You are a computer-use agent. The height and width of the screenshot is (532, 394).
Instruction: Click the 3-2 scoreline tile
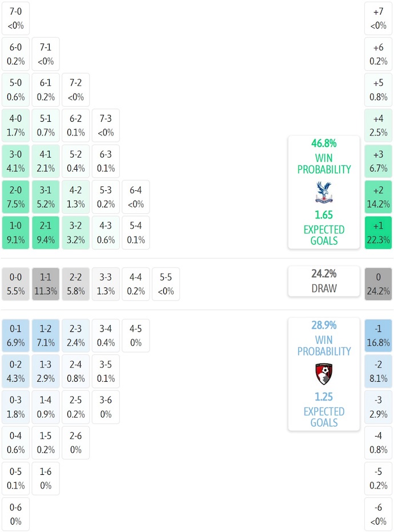pos(75,233)
